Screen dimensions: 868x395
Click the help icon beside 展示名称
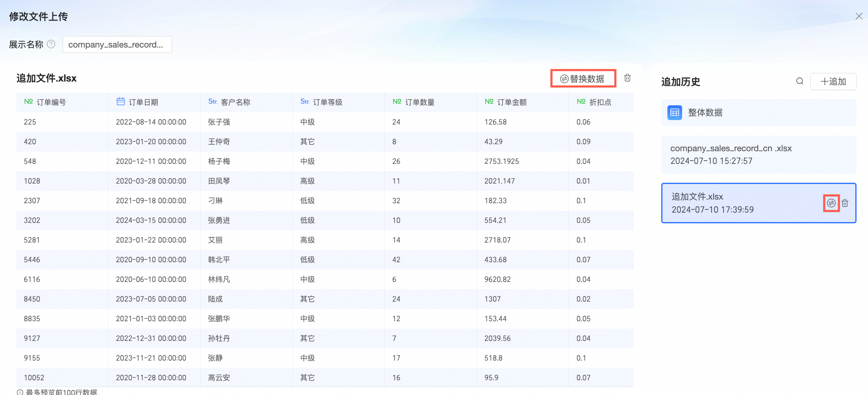coord(51,44)
